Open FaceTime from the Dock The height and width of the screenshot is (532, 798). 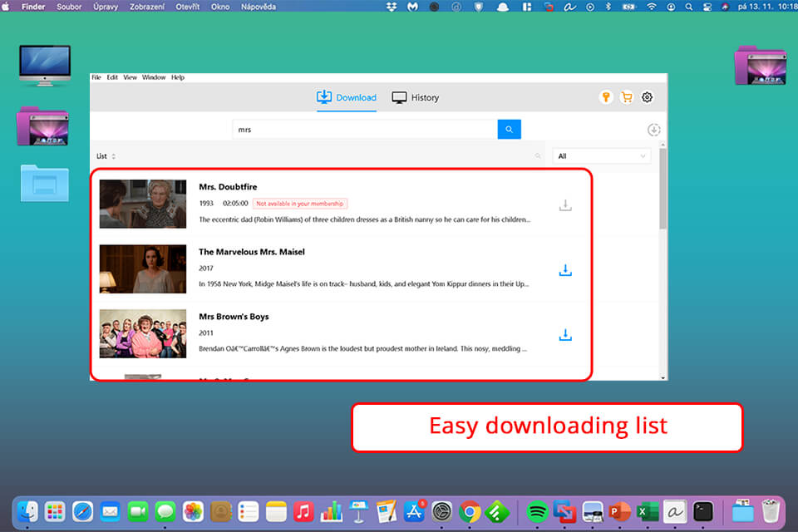coord(137,512)
